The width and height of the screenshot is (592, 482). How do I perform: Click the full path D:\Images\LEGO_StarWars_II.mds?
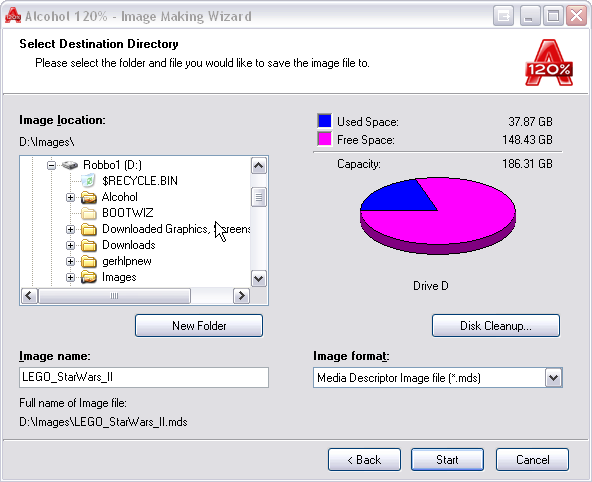pos(103,422)
